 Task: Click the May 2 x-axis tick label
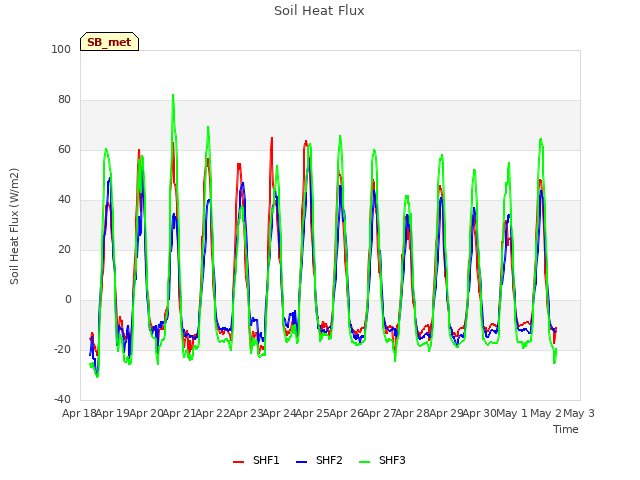point(546,413)
